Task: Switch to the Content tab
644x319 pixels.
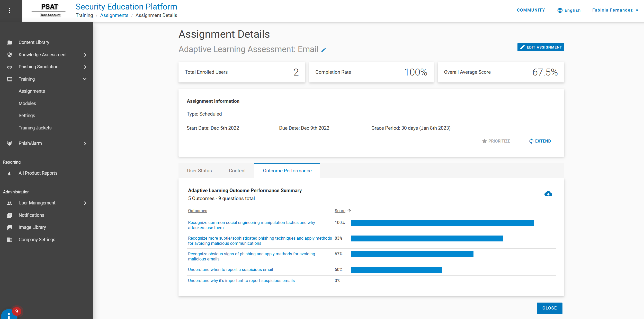Action: [237, 170]
